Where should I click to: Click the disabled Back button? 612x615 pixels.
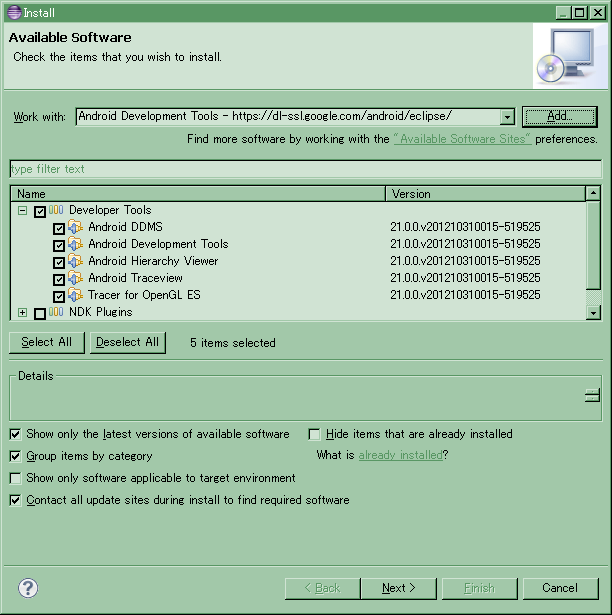[322, 588]
